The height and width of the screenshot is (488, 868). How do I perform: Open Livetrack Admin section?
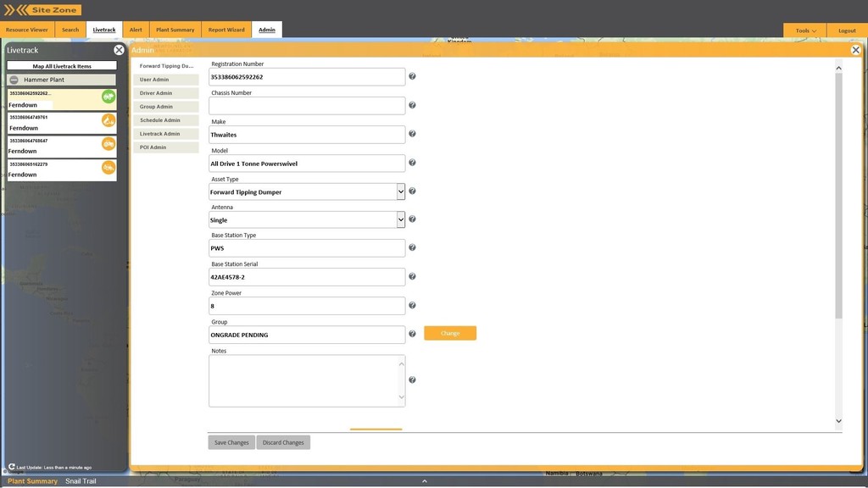(x=166, y=134)
